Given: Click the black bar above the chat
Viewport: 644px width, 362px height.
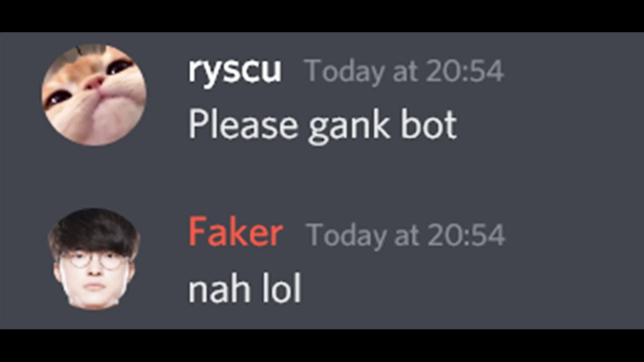Looking at the screenshot, I should [x=322, y=16].
